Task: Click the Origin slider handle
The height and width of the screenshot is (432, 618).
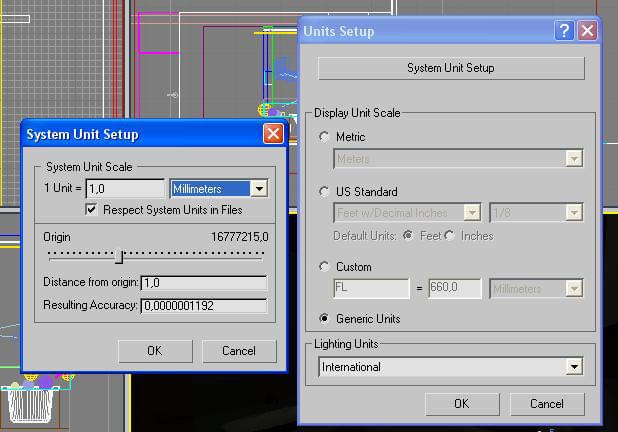Action: click(119, 257)
